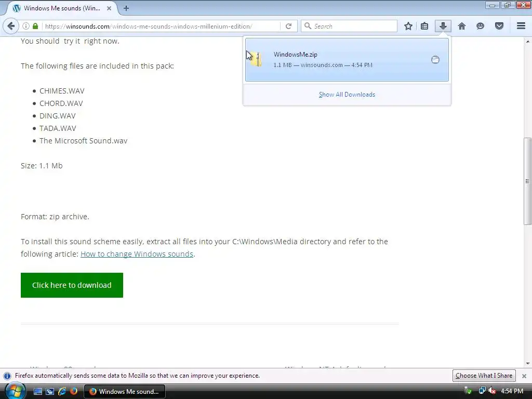Click the info icon in notification bar
Screen dimensions: 532x399
pos(7,376)
